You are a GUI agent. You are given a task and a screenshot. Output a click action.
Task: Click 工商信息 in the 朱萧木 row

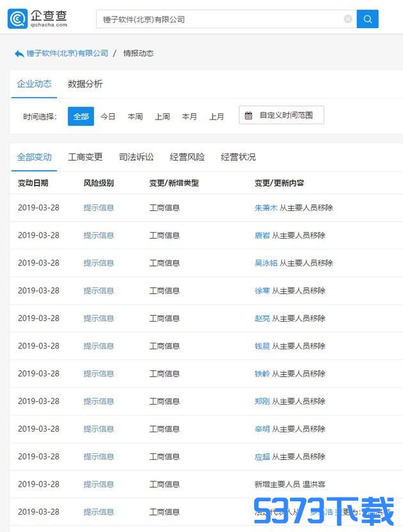coord(164,208)
